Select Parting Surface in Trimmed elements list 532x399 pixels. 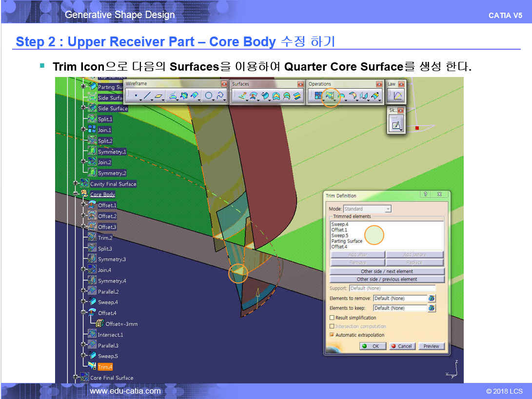(x=347, y=241)
